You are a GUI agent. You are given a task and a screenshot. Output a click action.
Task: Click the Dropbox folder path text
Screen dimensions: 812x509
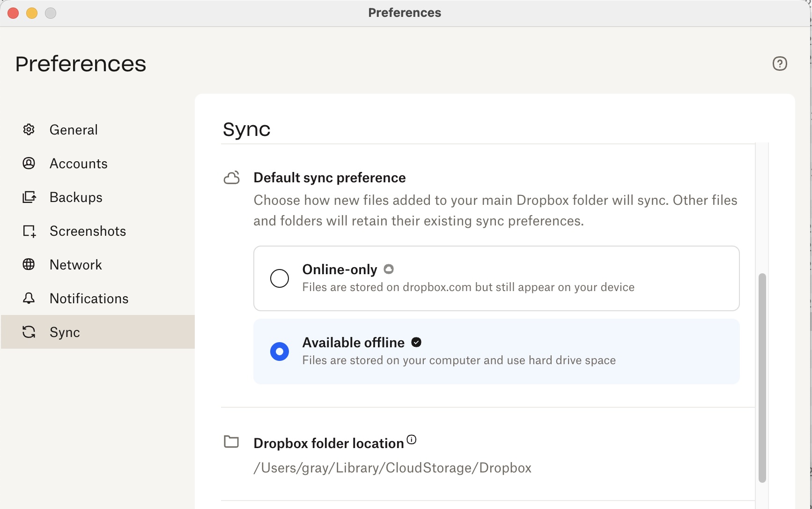392,468
